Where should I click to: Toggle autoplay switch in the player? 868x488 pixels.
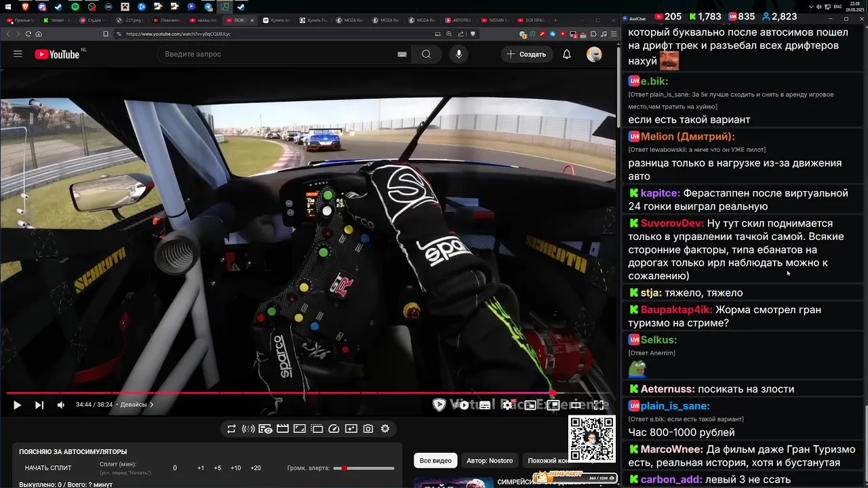pyautogui.click(x=461, y=405)
